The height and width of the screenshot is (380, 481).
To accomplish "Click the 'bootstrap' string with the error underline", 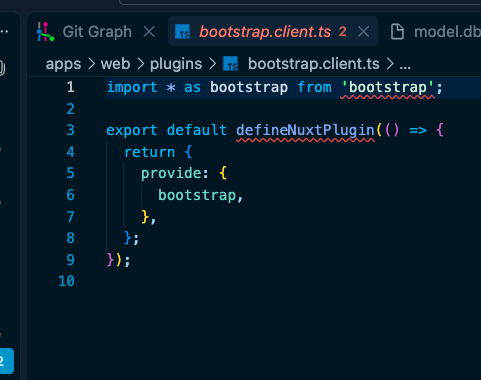I will click(x=387, y=88).
